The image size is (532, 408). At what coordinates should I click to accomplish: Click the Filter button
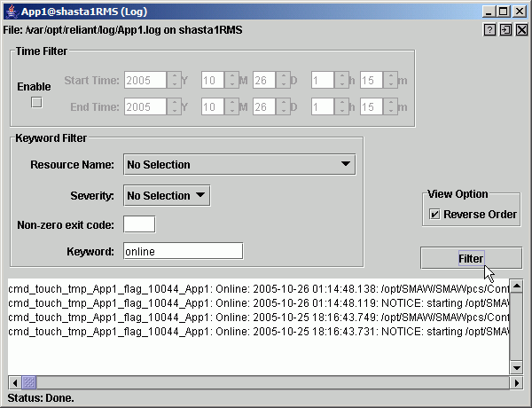[472, 258]
